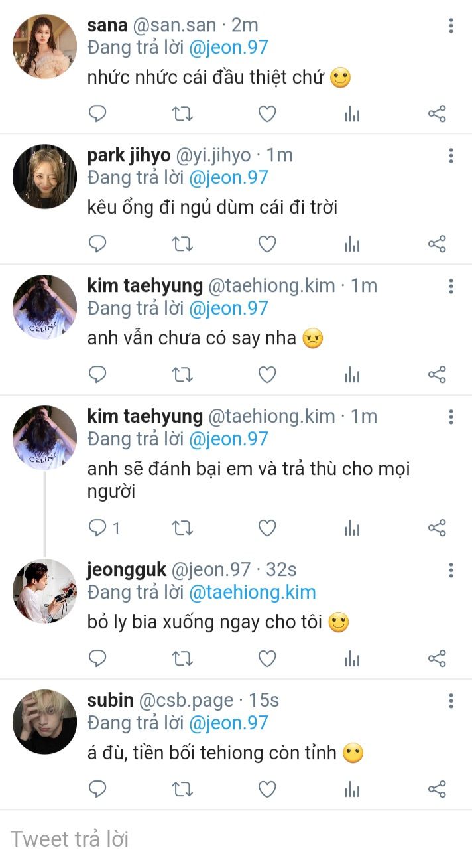Open replies on kim taehyung's 'đánh bại' tweet
472x868 pixels.
pos(104,528)
